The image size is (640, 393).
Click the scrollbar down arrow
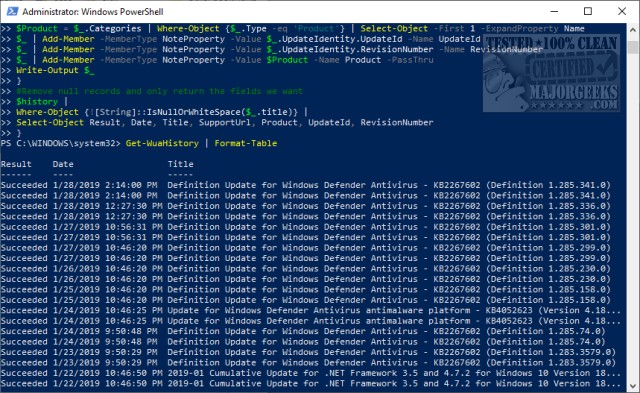(633, 385)
